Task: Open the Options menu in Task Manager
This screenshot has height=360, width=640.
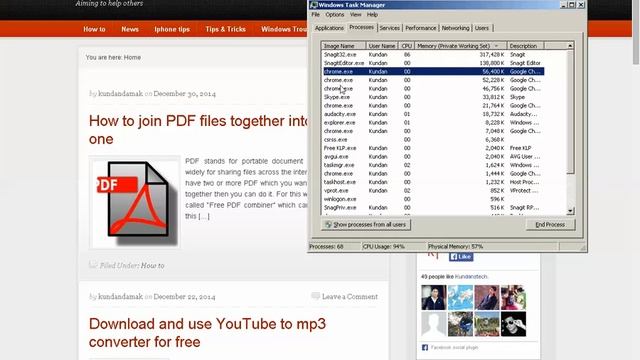Action: pyautogui.click(x=335, y=15)
